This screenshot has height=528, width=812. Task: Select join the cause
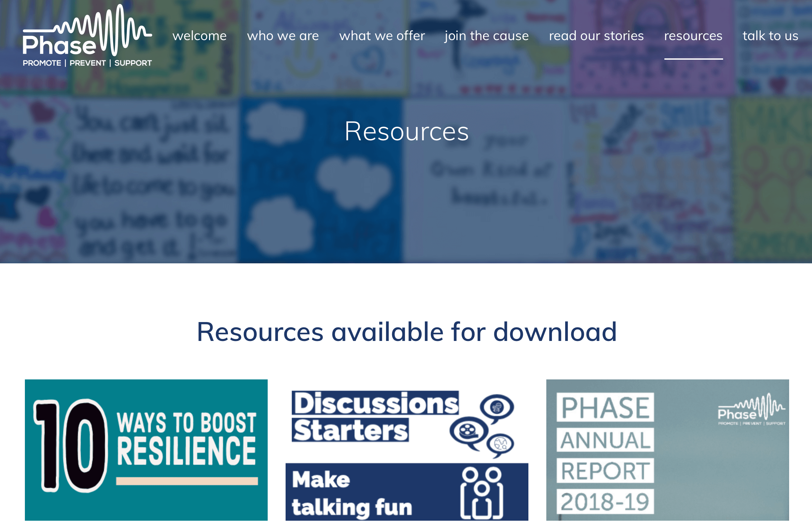tap(487, 36)
